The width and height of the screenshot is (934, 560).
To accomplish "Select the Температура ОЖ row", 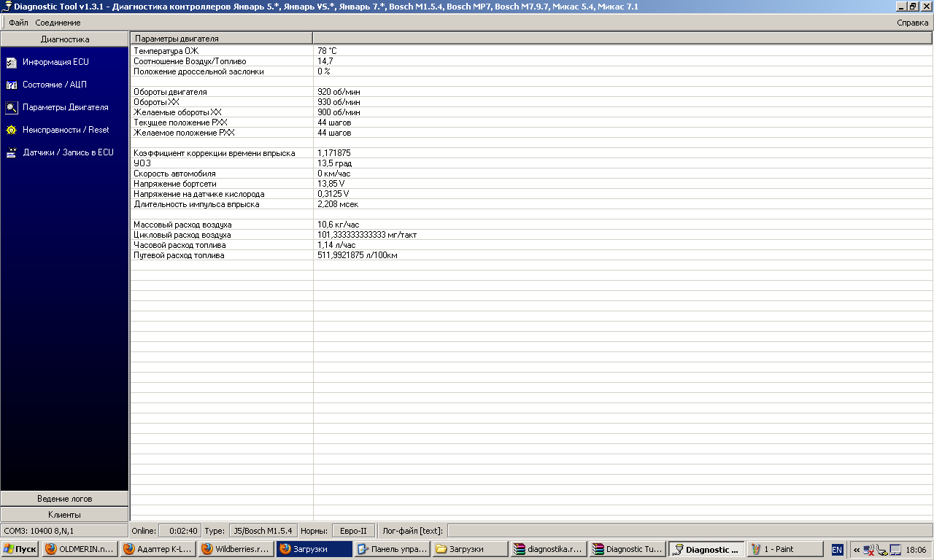I will click(532, 51).
